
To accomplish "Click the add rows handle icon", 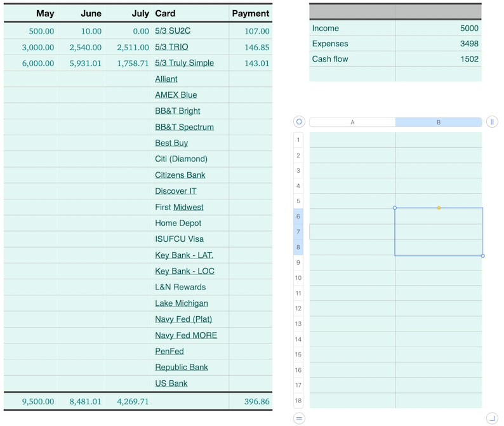I will point(299,418).
